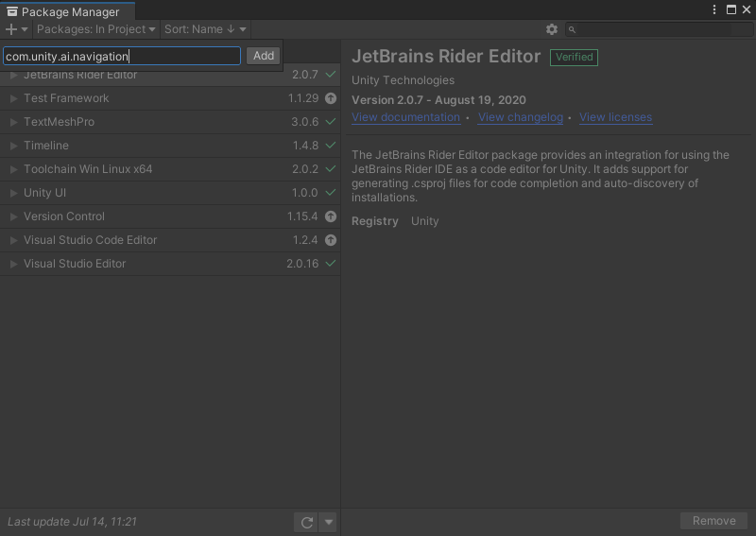Expand the Unity UI package versions

(13, 193)
